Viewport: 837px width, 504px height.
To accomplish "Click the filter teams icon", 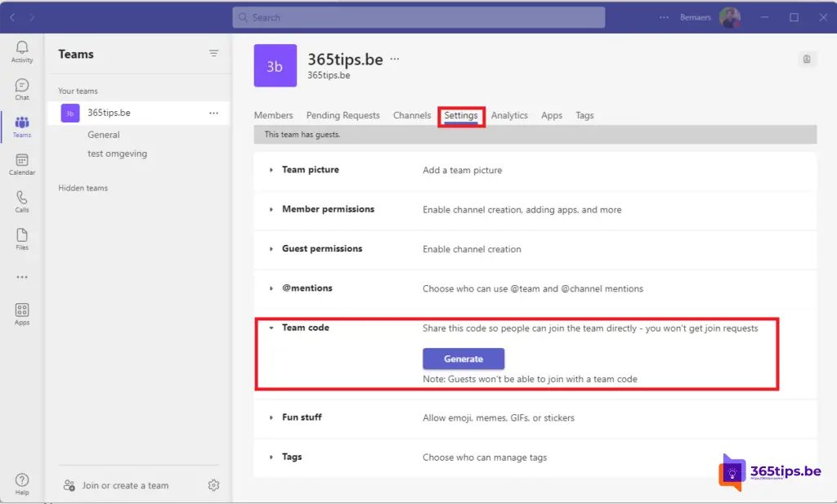I will [213, 53].
